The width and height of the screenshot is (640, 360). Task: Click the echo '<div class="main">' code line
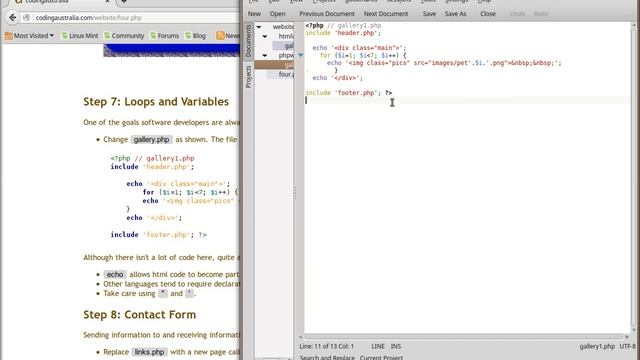(359, 48)
